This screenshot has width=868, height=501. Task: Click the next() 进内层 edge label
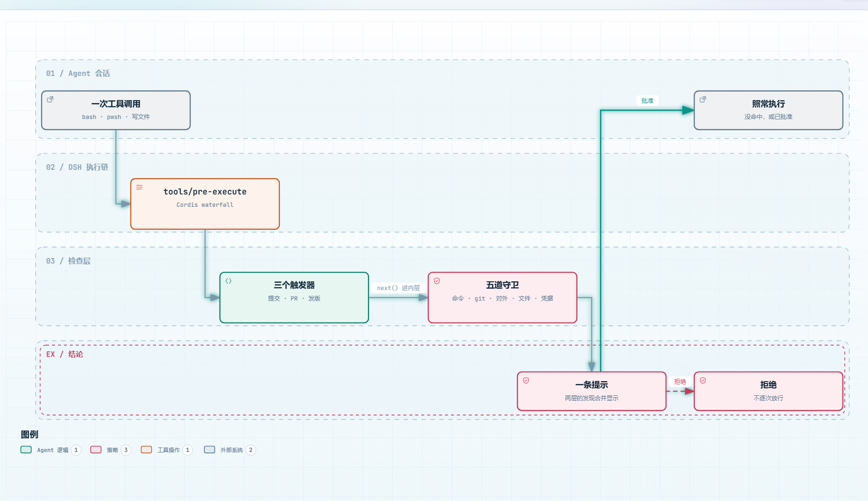click(x=398, y=288)
